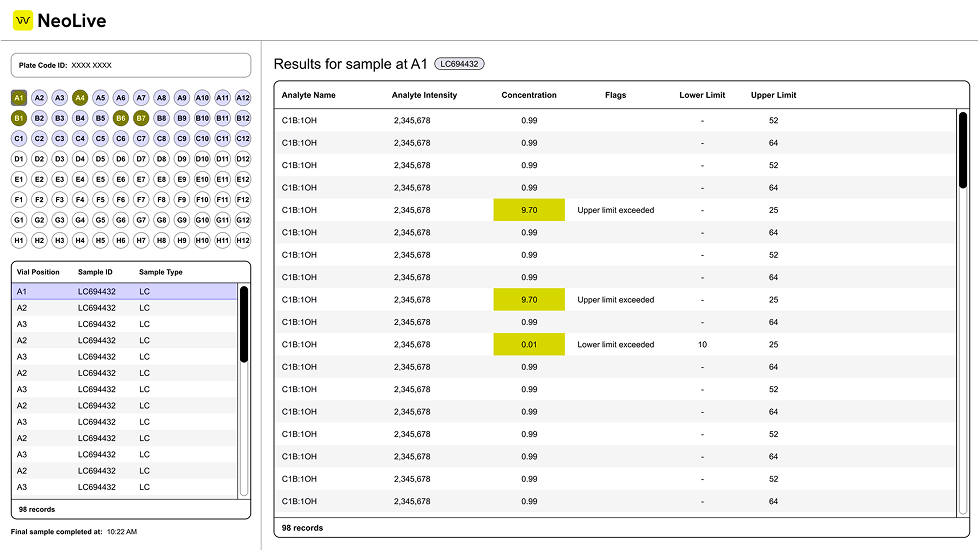The image size is (979, 550).
Task: Click '98 records' in vial list footer
Action: coord(37,509)
